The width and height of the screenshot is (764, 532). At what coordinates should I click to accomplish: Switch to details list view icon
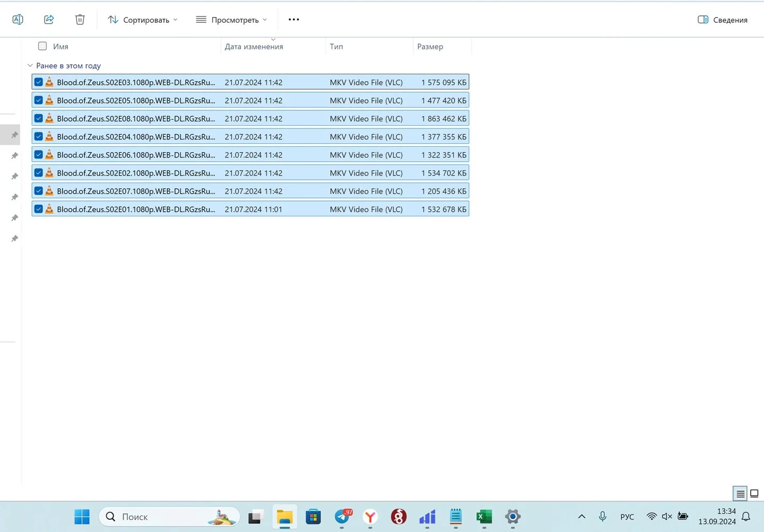tap(740, 494)
